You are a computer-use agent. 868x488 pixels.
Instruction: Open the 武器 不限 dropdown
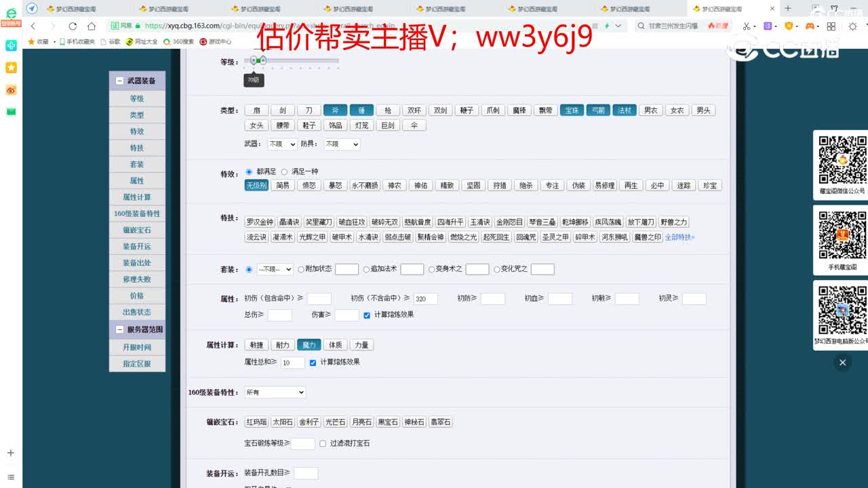click(281, 144)
